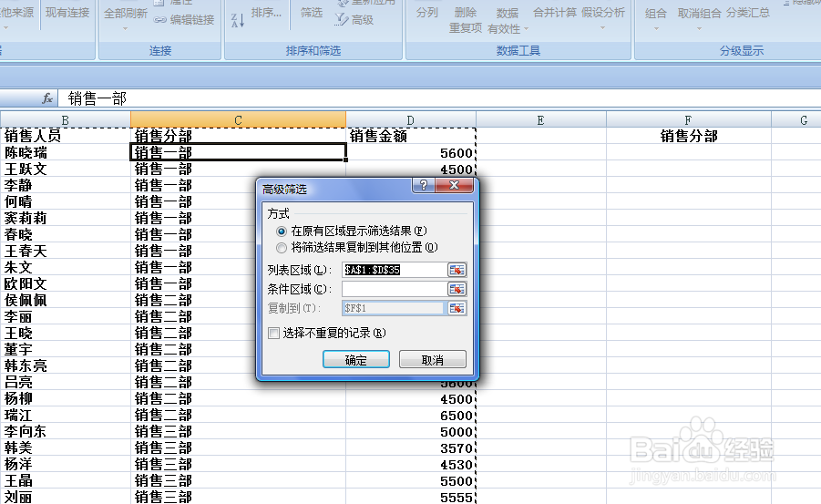Screen dimensions: 821x504
Task: Click cell 侯佩佩
Action: tap(65, 300)
